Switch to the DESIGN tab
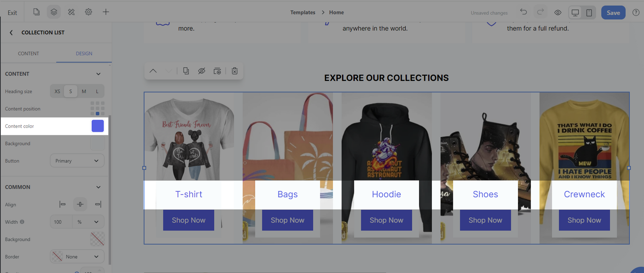644x273 pixels. (84, 54)
